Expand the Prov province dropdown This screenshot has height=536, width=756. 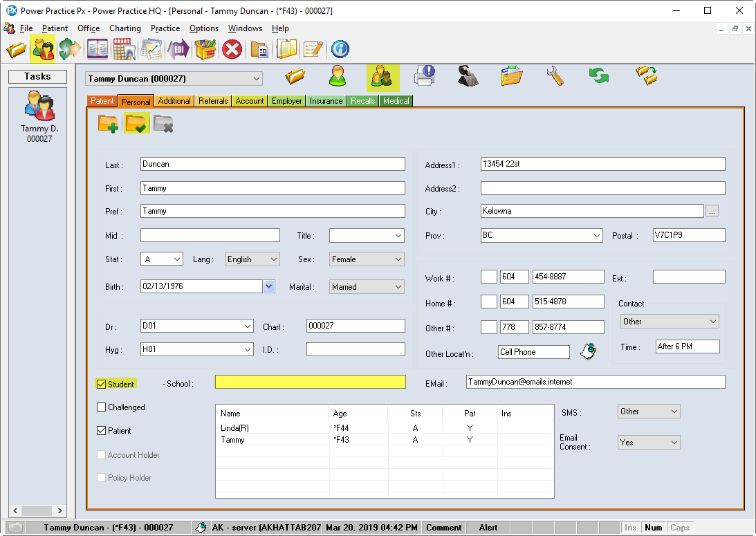point(542,236)
